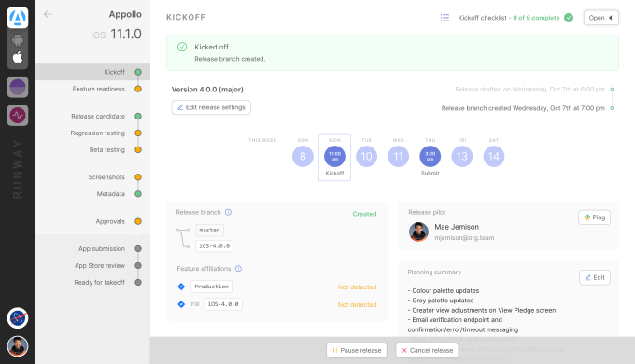Image resolution: width=635 pixels, height=364 pixels.
Task: Click the green checklist complete checkmark
Action: tap(569, 18)
